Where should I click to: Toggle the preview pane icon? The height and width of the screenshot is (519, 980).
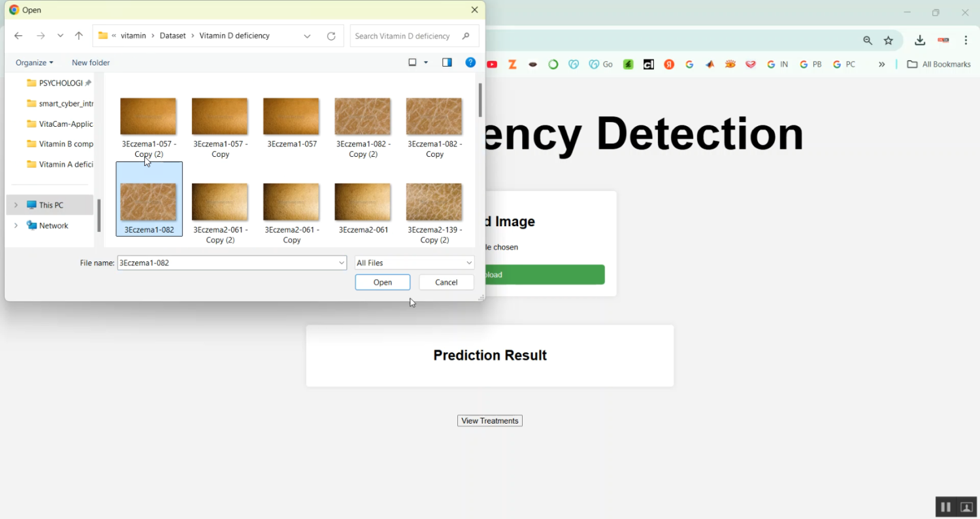click(x=447, y=63)
